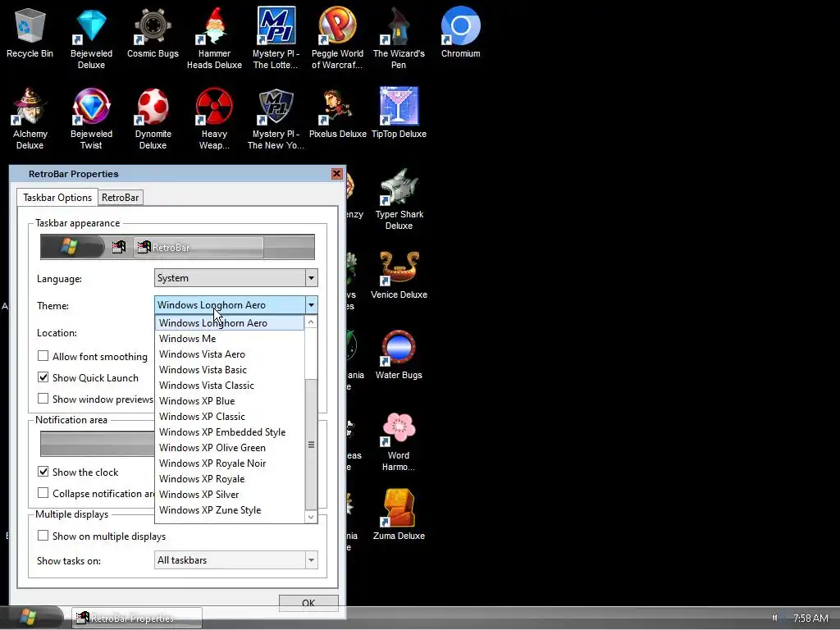Click Venice Deluxe gondola icon

[x=399, y=274]
